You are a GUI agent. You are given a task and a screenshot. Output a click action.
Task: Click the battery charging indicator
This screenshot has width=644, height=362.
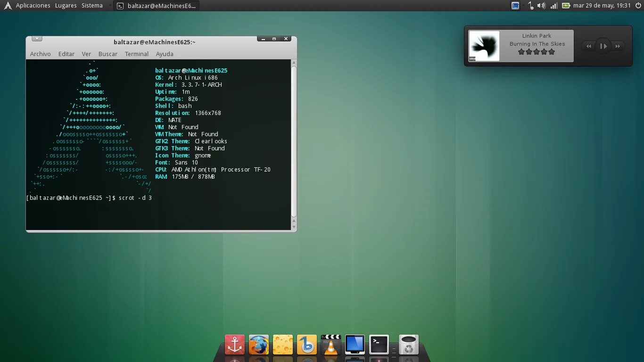566,6
